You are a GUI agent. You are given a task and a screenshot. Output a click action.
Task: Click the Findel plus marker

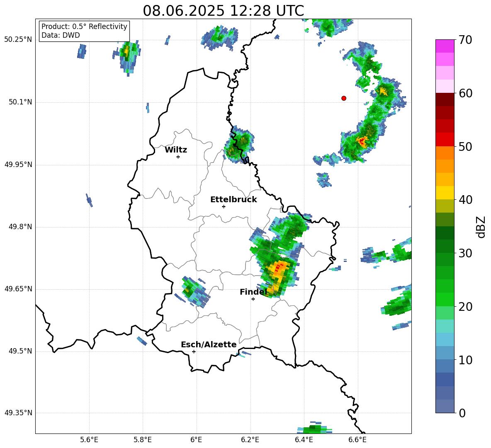pyautogui.click(x=253, y=299)
